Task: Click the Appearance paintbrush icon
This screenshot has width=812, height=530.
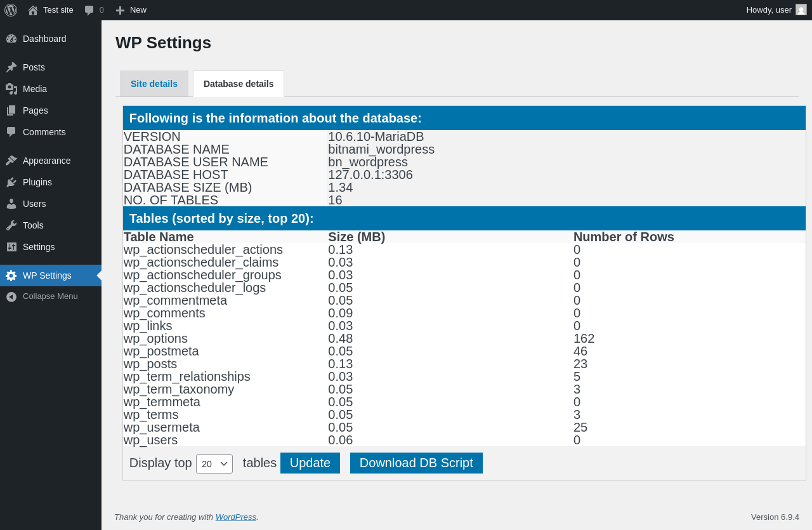Action: [11, 161]
